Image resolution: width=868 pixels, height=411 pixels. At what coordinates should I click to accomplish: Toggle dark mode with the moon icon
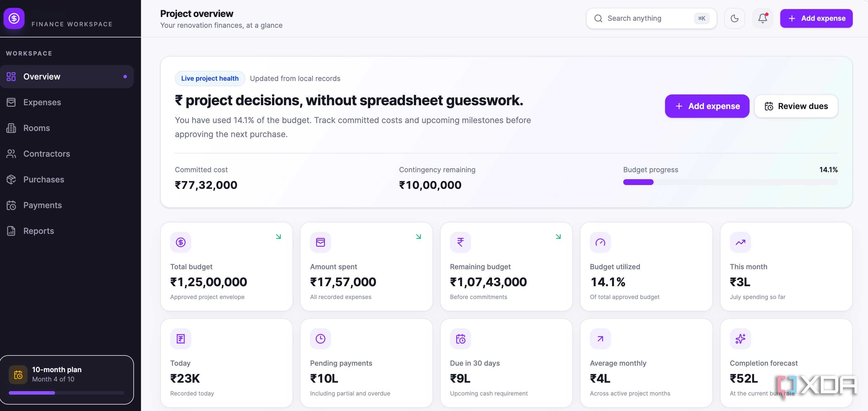(x=735, y=18)
